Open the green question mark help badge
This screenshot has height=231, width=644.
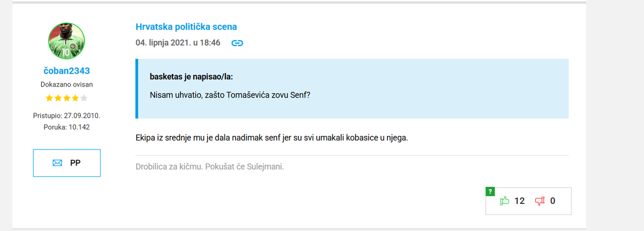click(x=490, y=192)
